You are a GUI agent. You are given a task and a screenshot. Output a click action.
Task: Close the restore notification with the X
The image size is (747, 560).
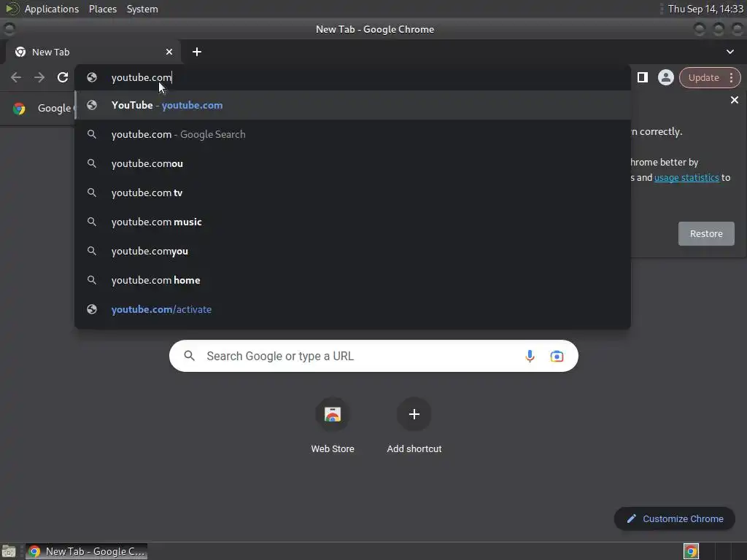pyautogui.click(x=734, y=100)
